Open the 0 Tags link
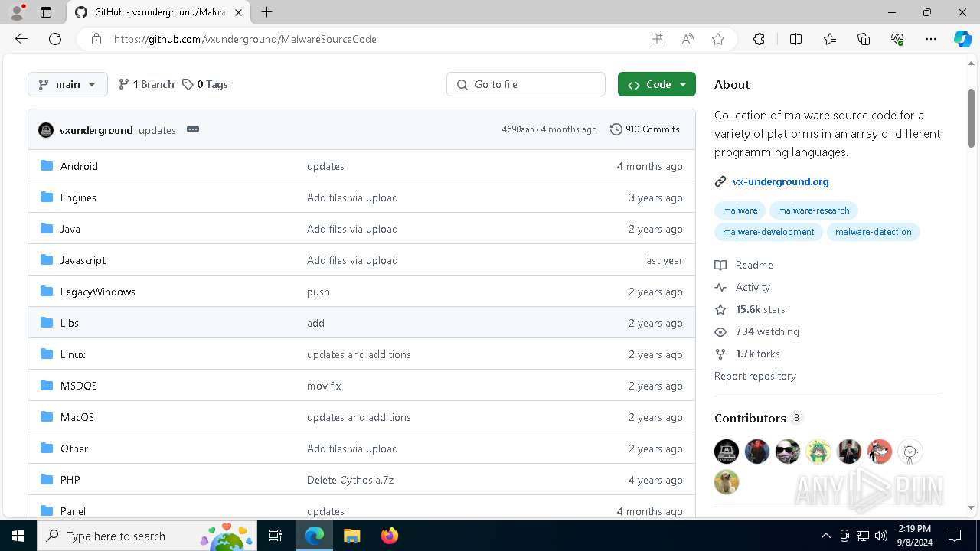 [205, 84]
